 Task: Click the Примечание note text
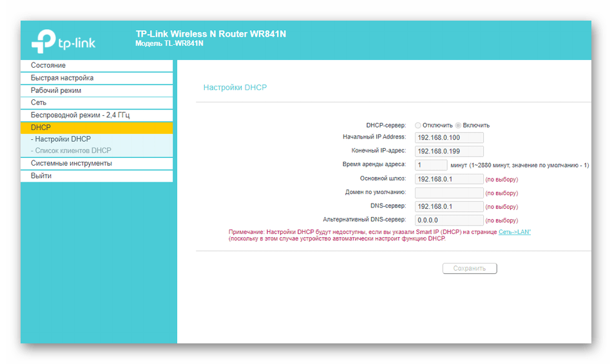click(x=379, y=235)
